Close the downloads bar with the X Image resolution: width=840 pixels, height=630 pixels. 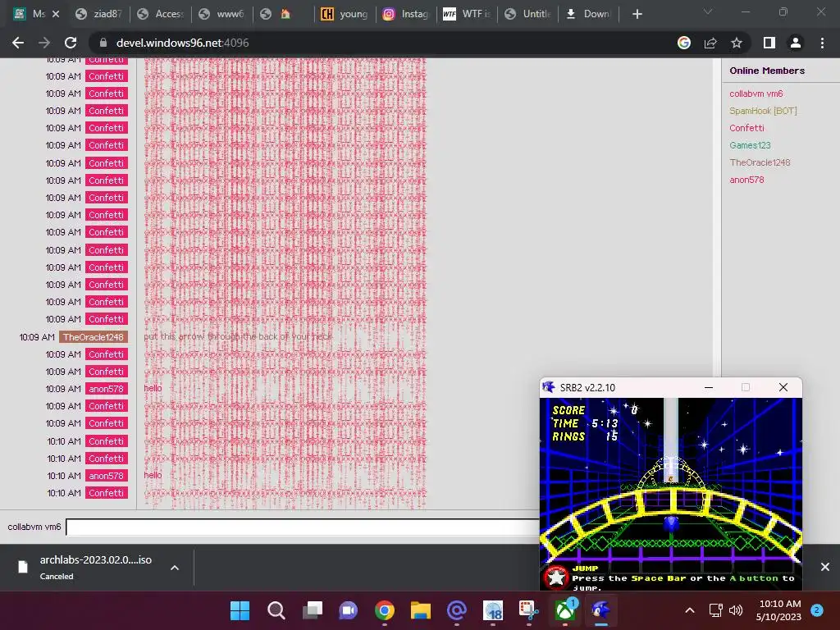(x=825, y=567)
